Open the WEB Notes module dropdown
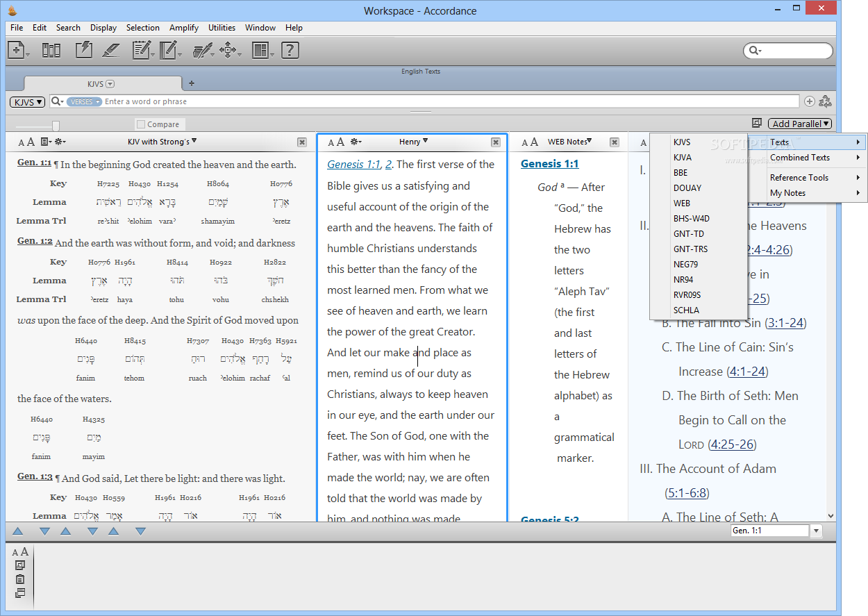Viewport: 868px width, 616px height. click(x=569, y=142)
